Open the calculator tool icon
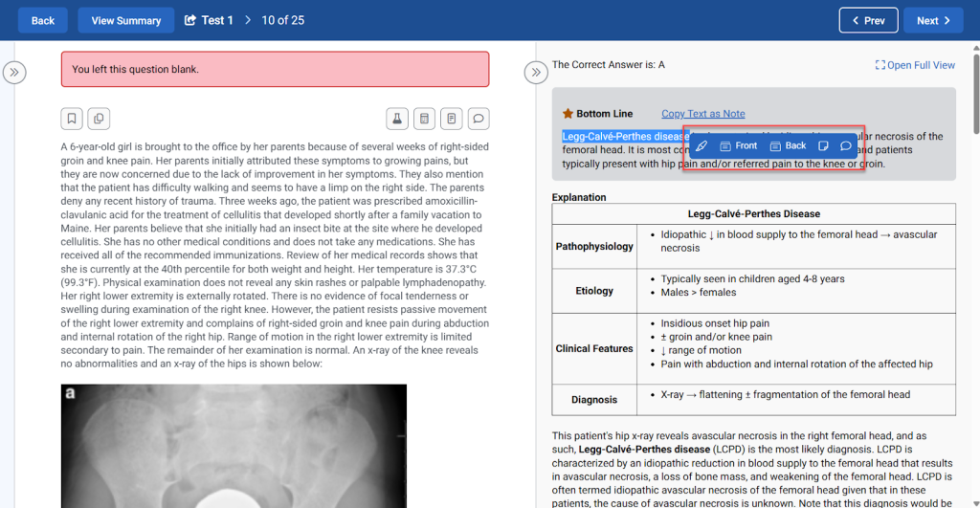This screenshot has width=980, height=508. (x=424, y=119)
